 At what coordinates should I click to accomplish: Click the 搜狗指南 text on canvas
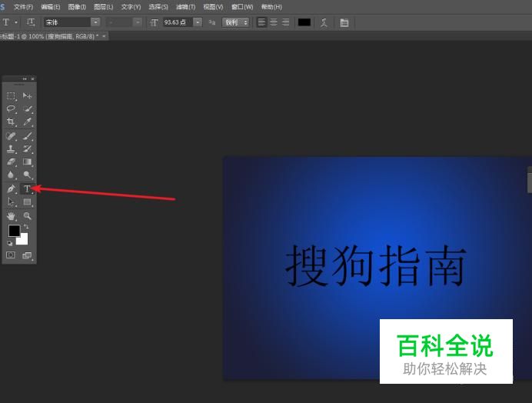coord(376,266)
